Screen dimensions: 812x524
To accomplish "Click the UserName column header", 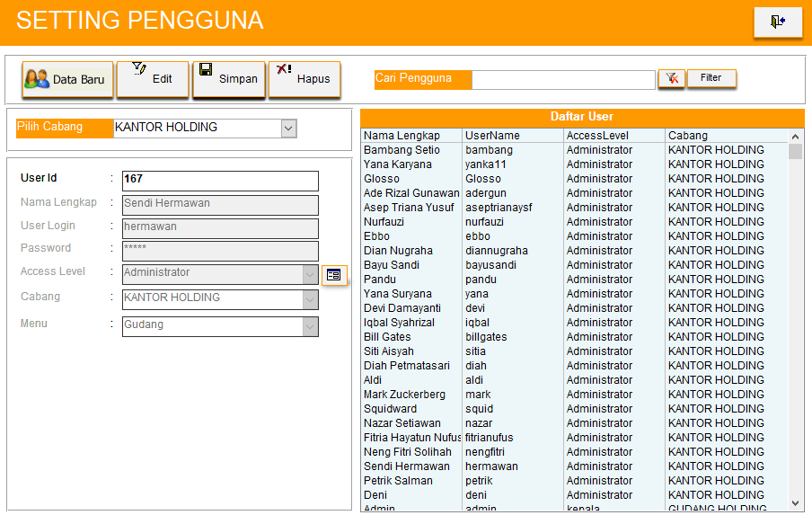I will pyautogui.click(x=512, y=136).
